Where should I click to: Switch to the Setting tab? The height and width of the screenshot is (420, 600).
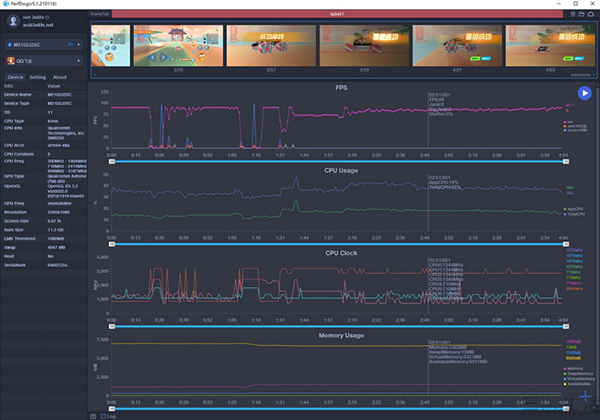click(x=37, y=76)
